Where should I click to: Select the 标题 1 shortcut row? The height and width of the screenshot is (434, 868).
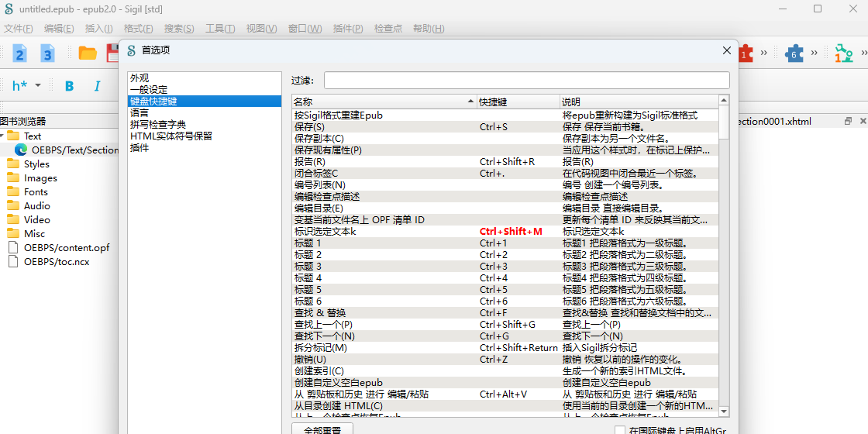505,243
